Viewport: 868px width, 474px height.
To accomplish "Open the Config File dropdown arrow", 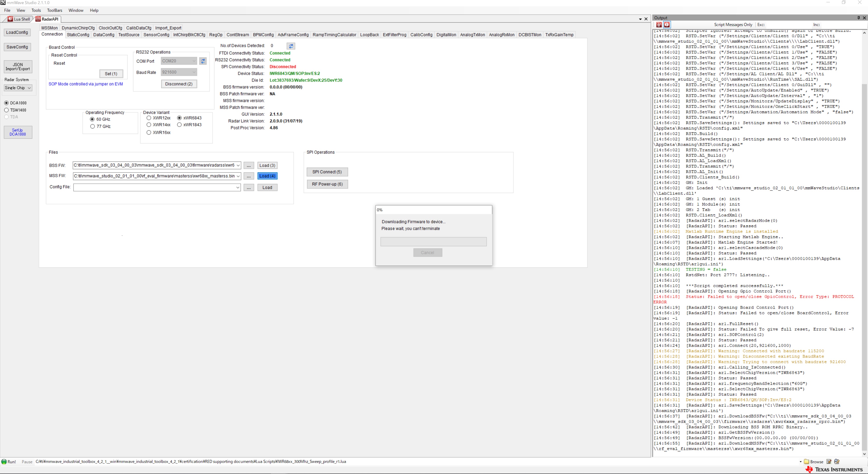I will [x=238, y=187].
